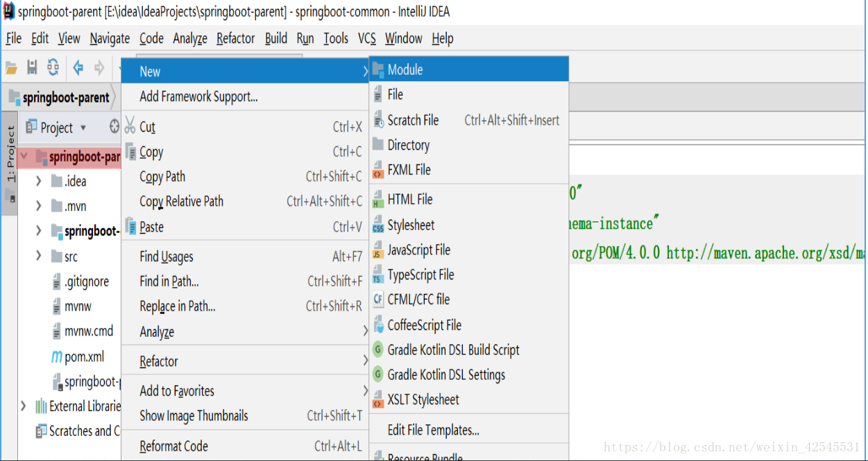The width and height of the screenshot is (868, 461).
Task: Expand the Analyze submenu arrow
Action: tap(365, 331)
